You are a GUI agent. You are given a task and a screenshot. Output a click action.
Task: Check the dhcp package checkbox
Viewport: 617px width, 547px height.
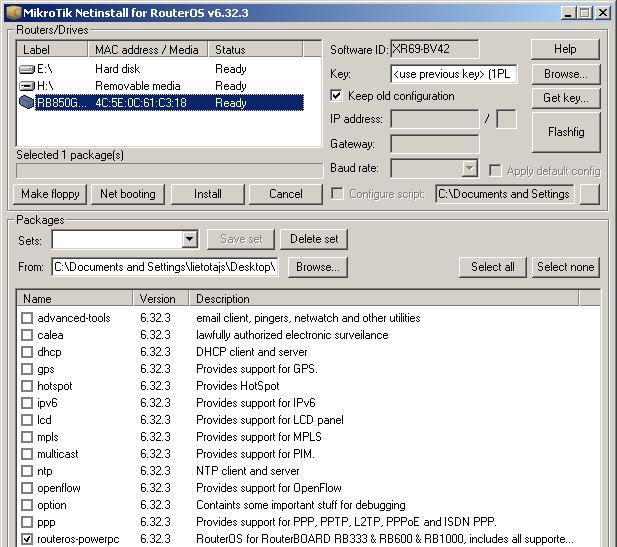[x=27, y=352]
